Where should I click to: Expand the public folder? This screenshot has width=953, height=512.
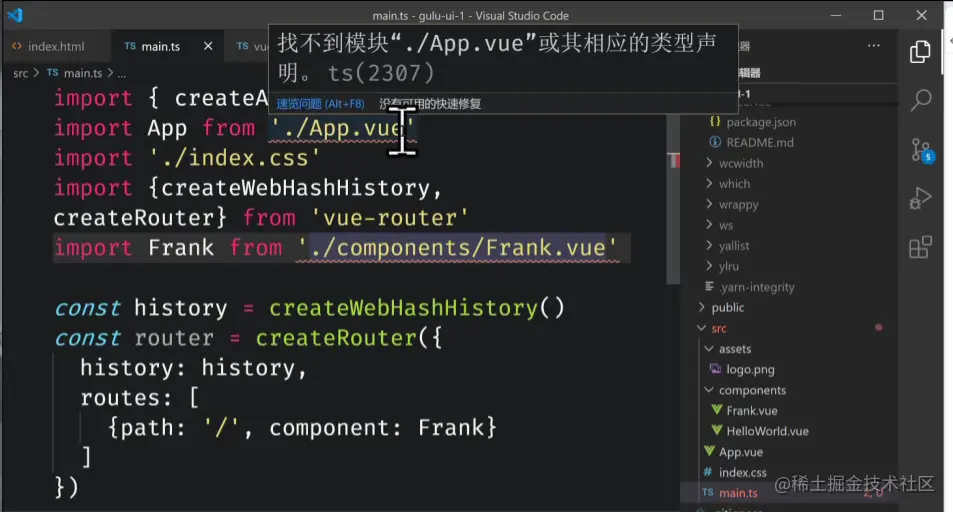[x=728, y=308]
